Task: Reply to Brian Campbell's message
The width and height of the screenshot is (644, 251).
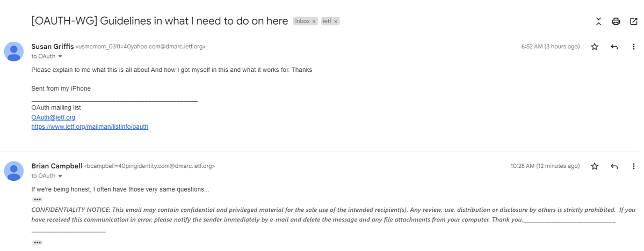Action: pos(614,166)
